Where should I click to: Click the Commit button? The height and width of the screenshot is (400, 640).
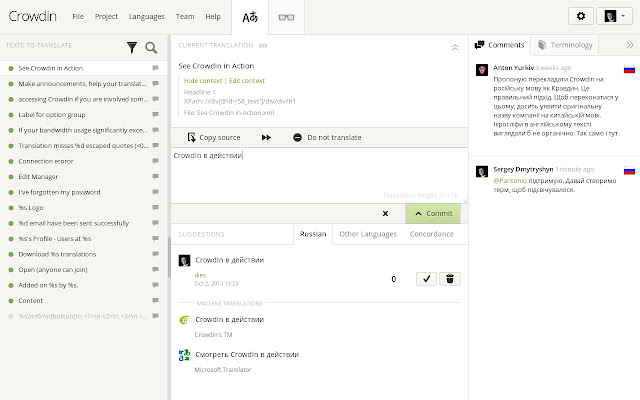(x=433, y=213)
